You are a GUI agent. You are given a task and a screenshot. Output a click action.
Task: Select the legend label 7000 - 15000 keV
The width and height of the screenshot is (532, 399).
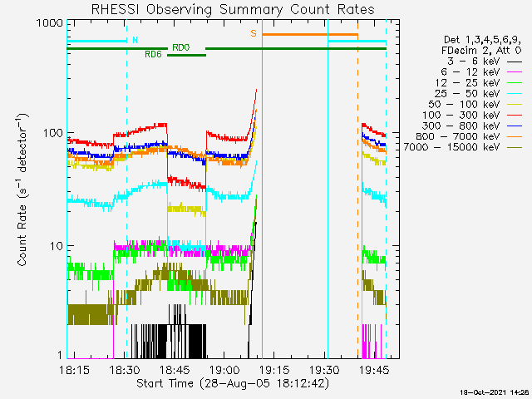452,147
